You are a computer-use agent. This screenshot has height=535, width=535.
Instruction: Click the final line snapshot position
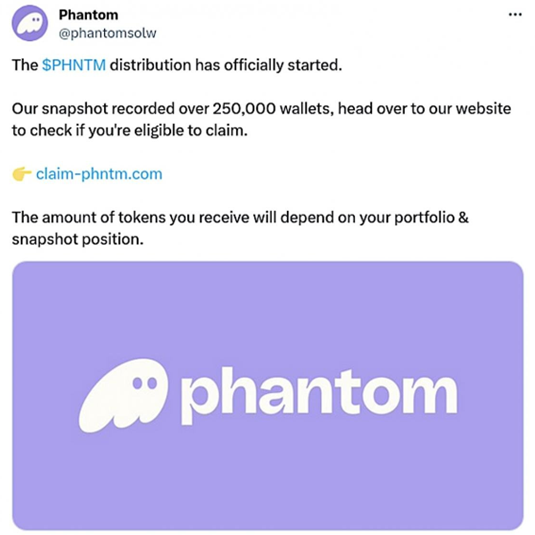pyautogui.click(x=78, y=239)
